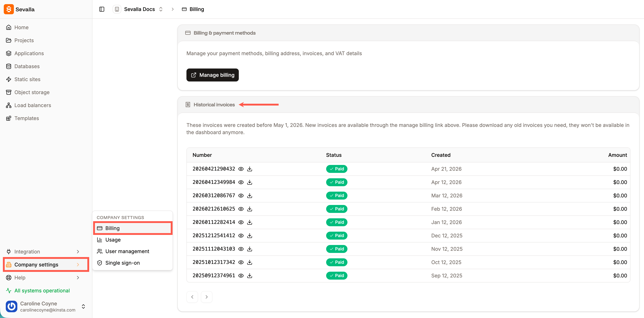Click the Historical invoices section header
644x318 pixels.
(214, 105)
